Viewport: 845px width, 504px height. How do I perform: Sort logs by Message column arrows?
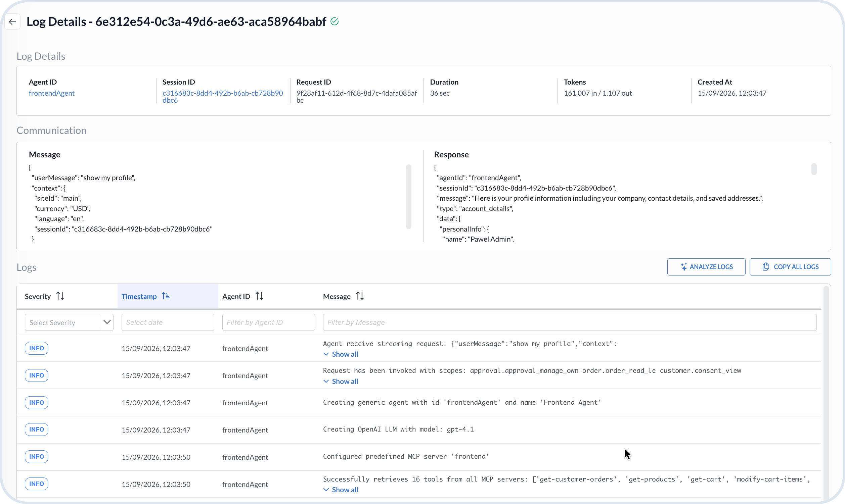click(x=360, y=296)
